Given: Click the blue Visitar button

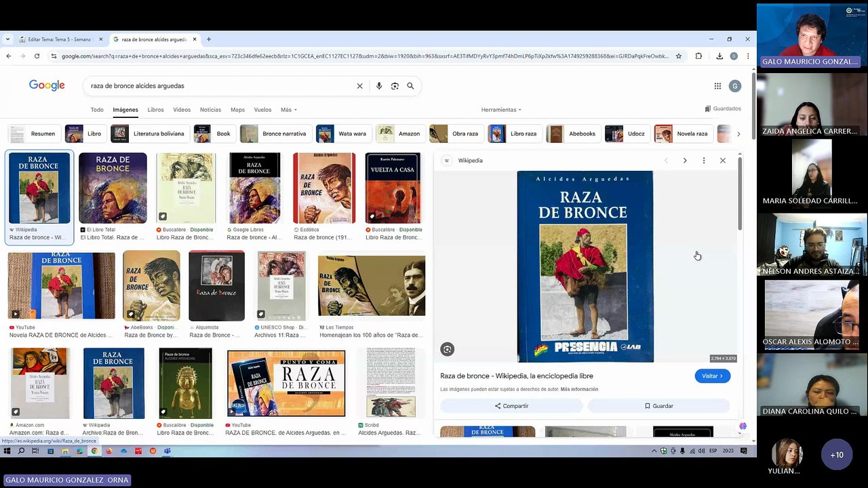Looking at the screenshot, I should [713, 376].
